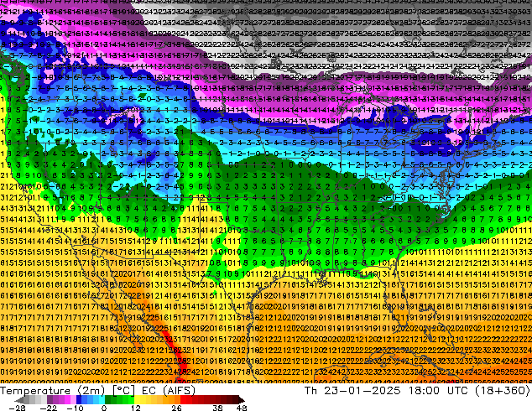The image size is (532, 411).
Task: Click the '0' legend label
Action: (104, 408)
